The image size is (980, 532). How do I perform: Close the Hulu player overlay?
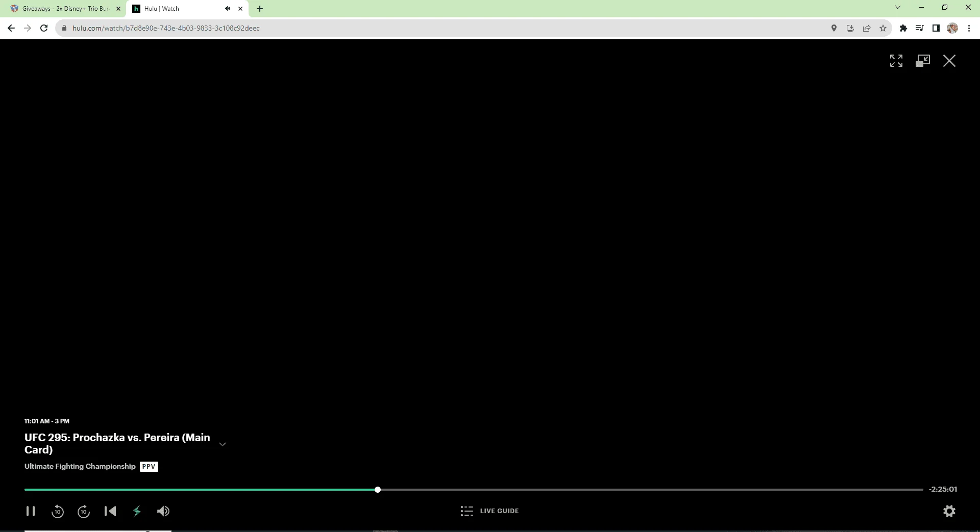[949, 61]
